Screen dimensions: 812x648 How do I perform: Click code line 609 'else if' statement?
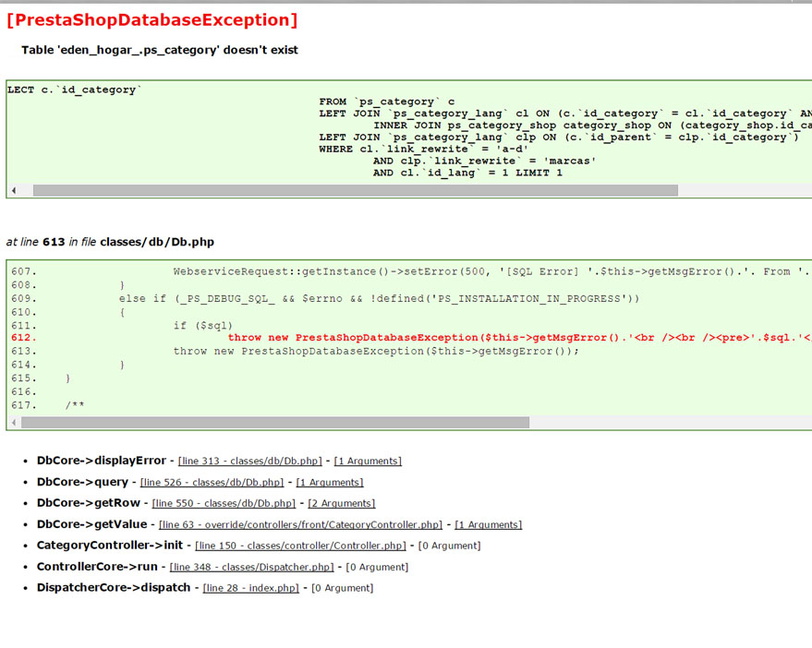point(379,299)
